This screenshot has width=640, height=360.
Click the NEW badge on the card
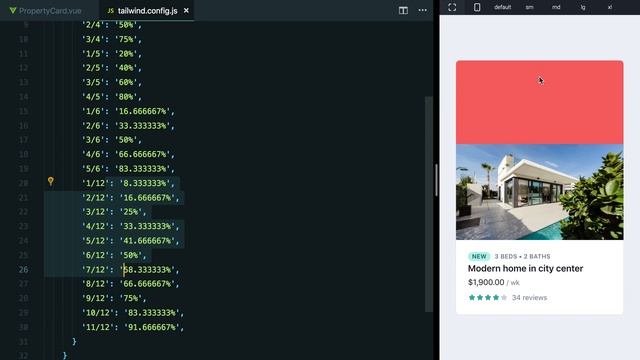click(x=479, y=256)
